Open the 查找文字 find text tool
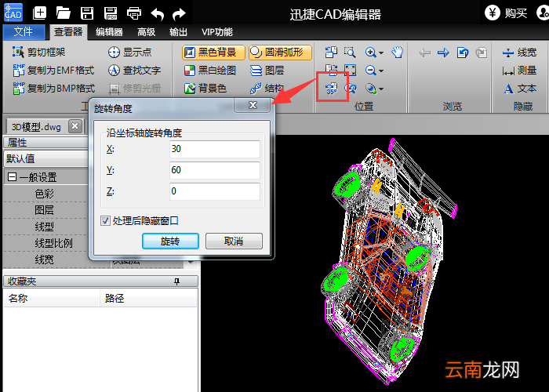549x392 pixels. click(134, 71)
